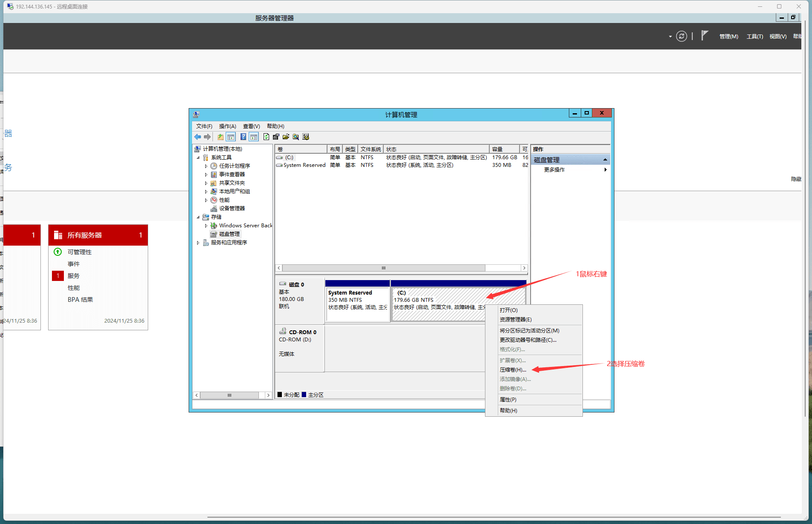
Task: Click the notifications flag icon
Action: (x=705, y=36)
